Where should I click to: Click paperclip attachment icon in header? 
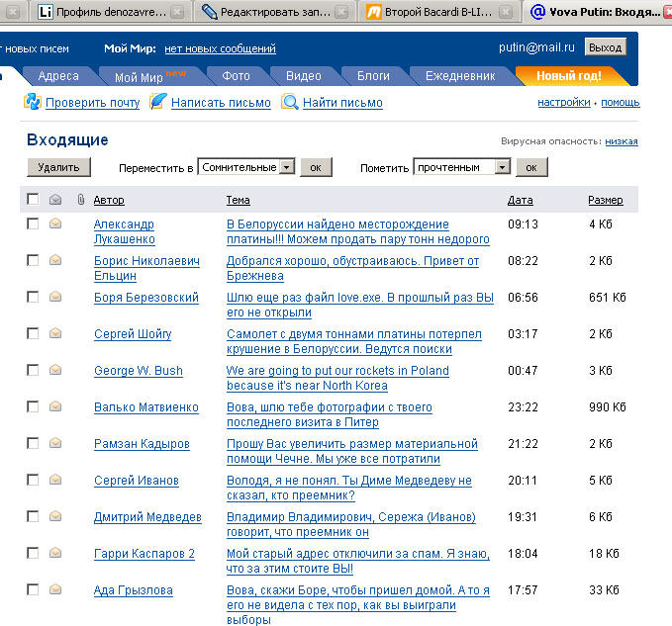(x=80, y=199)
